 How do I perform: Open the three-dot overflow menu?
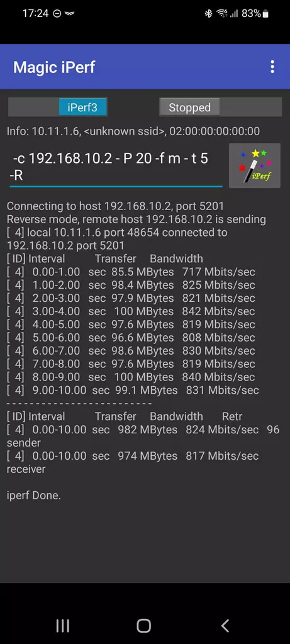tap(272, 67)
